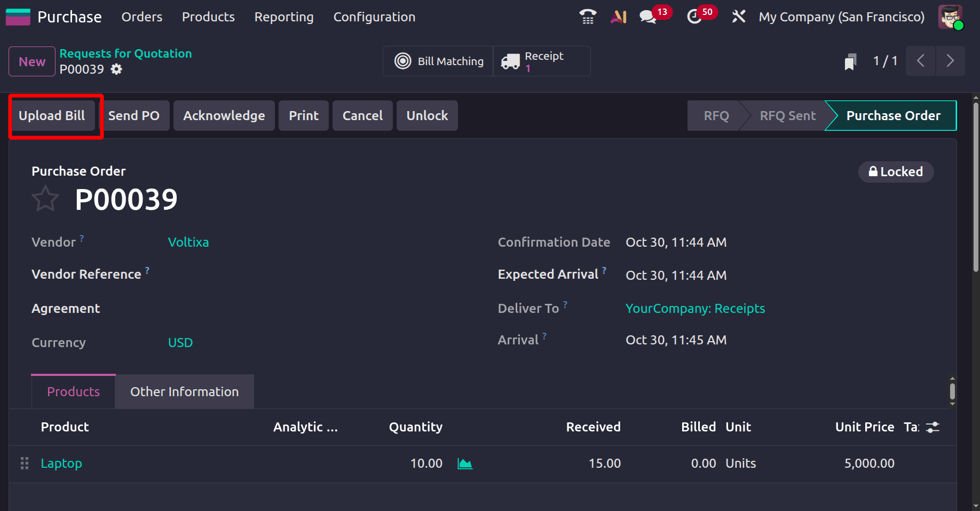Open the softphone dialer icon

[x=587, y=17]
